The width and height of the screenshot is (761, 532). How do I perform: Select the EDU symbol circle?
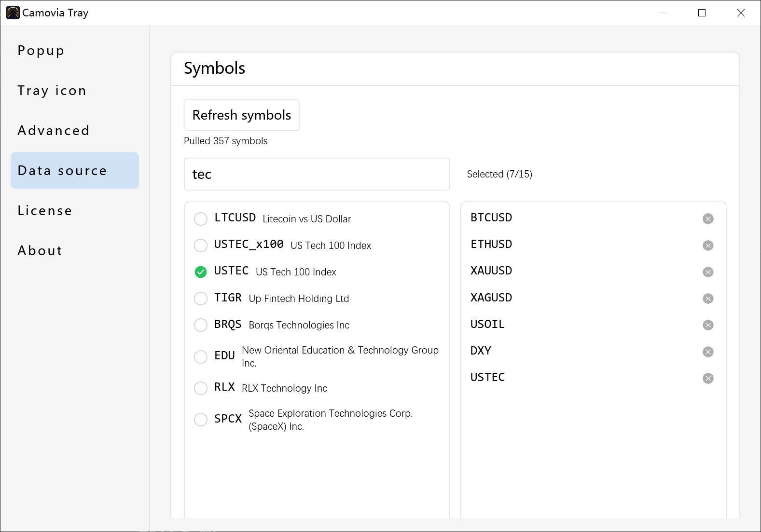pos(201,357)
